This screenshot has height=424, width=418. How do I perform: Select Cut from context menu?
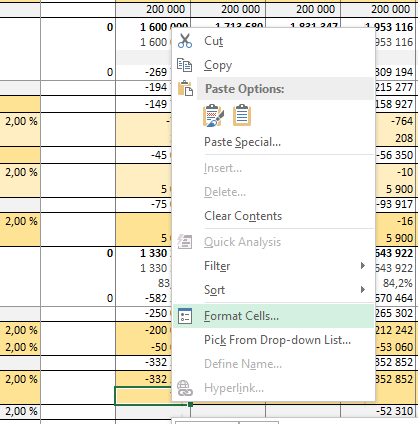[273, 41]
